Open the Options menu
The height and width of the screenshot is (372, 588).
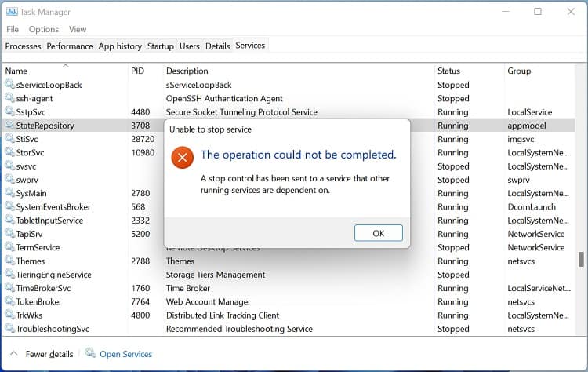(44, 29)
